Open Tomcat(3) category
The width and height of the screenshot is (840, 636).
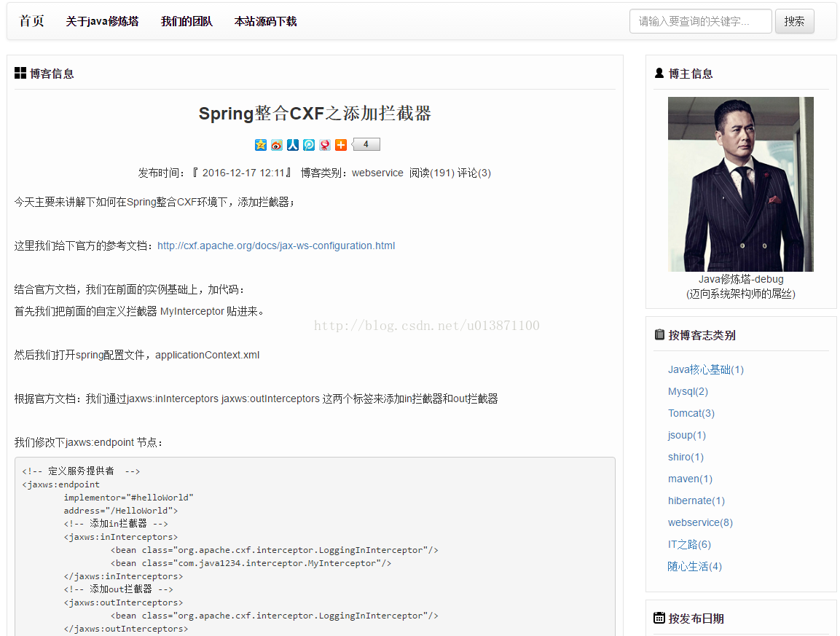point(691,413)
